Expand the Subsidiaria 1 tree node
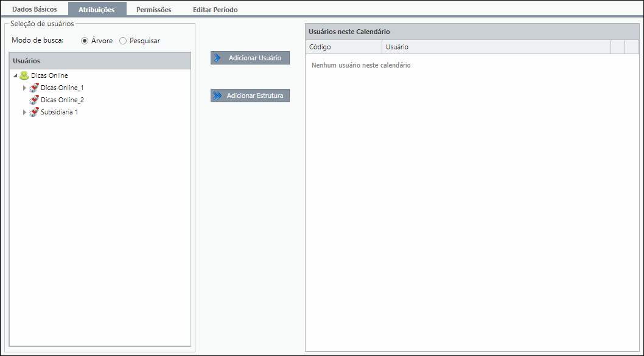The height and width of the screenshot is (356, 644). pyautogui.click(x=24, y=112)
